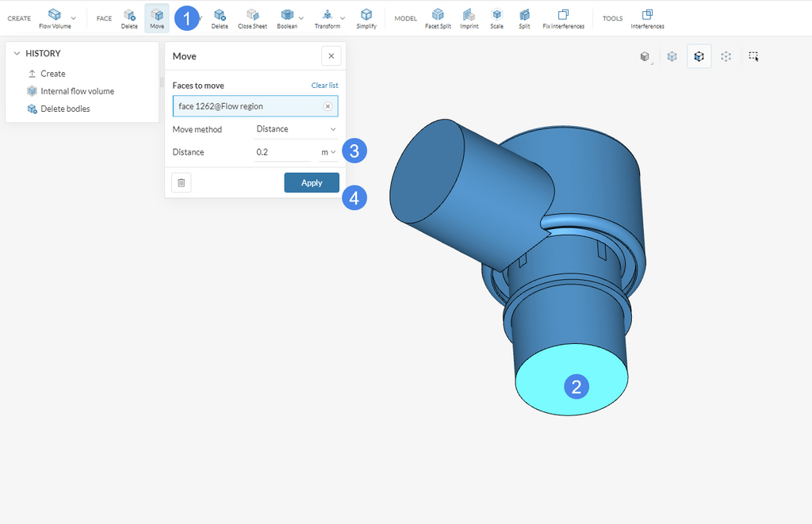This screenshot has width=812, height=524.
Task: Select the Flow Volume creation tool
Action: point(55,18)
